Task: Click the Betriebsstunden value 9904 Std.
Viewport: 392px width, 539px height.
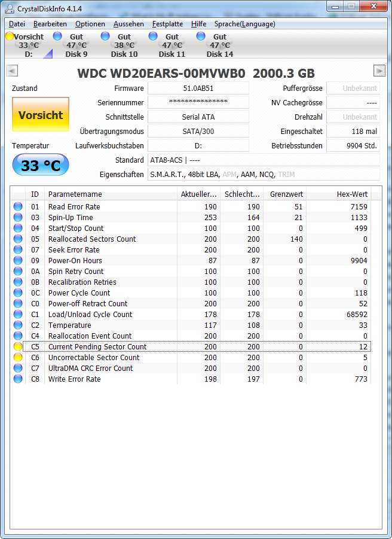Action: point(353,146)
